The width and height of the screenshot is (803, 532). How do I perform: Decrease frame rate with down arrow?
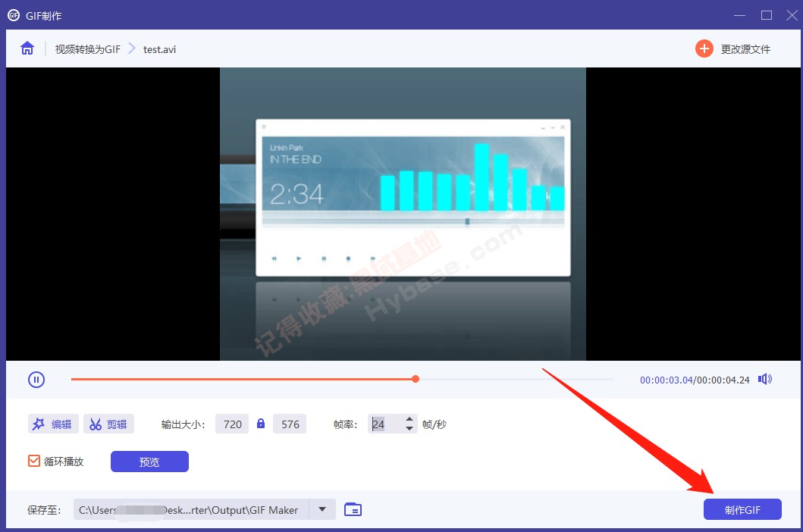click(409, 428)
